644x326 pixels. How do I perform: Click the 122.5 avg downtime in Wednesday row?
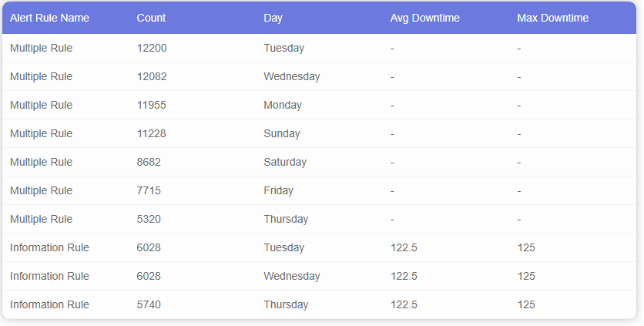point(404,276)
